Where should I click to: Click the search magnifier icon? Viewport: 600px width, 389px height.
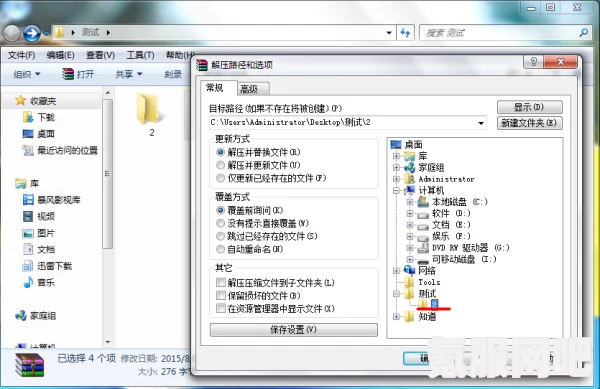coord(584,33)
